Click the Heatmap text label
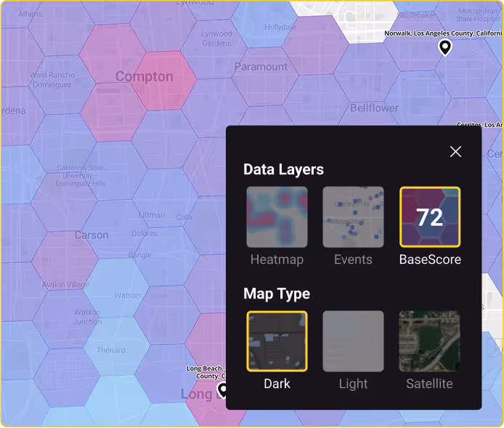The width and height of the screenshot is (504, 428). coord(277,259)
